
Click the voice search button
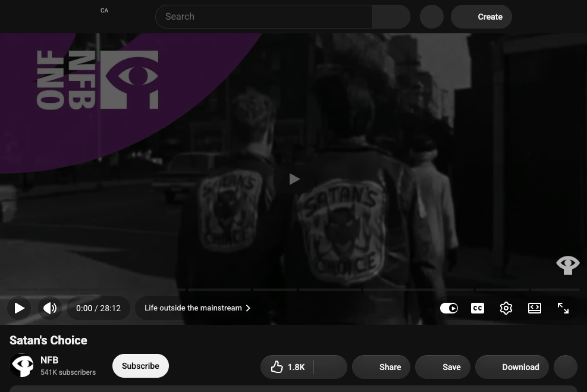tap(432, 17)
